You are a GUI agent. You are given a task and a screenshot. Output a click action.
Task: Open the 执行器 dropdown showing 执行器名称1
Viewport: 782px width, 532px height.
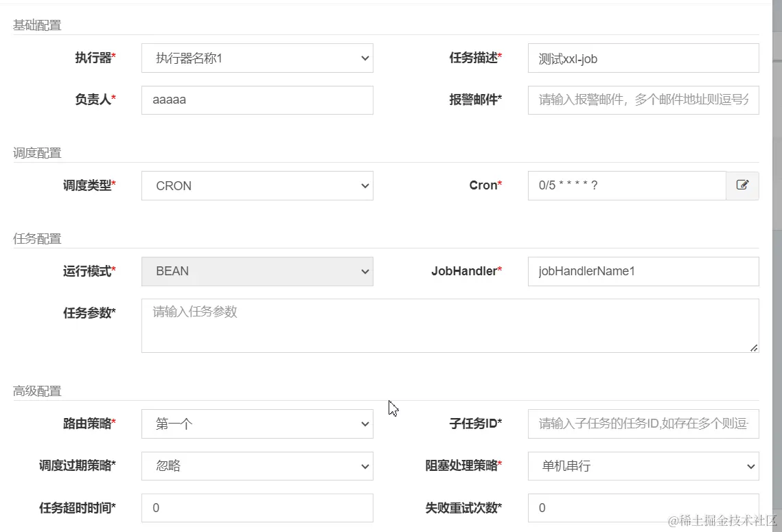tap(257, 58)
